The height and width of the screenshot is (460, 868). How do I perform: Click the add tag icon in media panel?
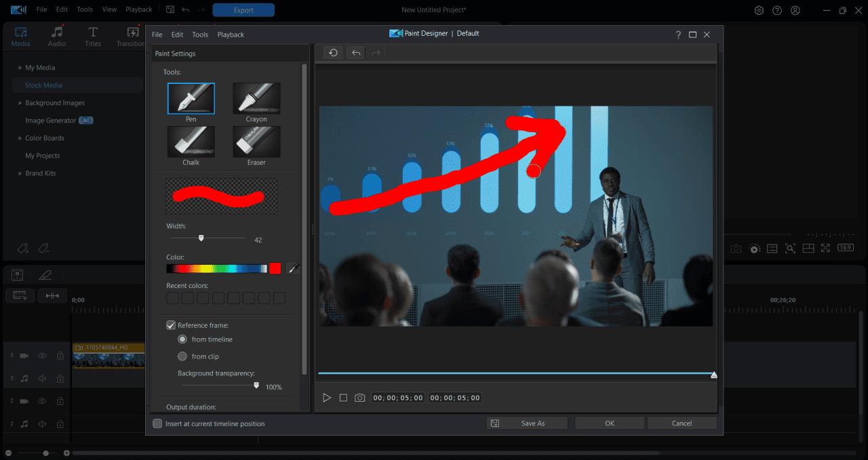click(24, 249)
